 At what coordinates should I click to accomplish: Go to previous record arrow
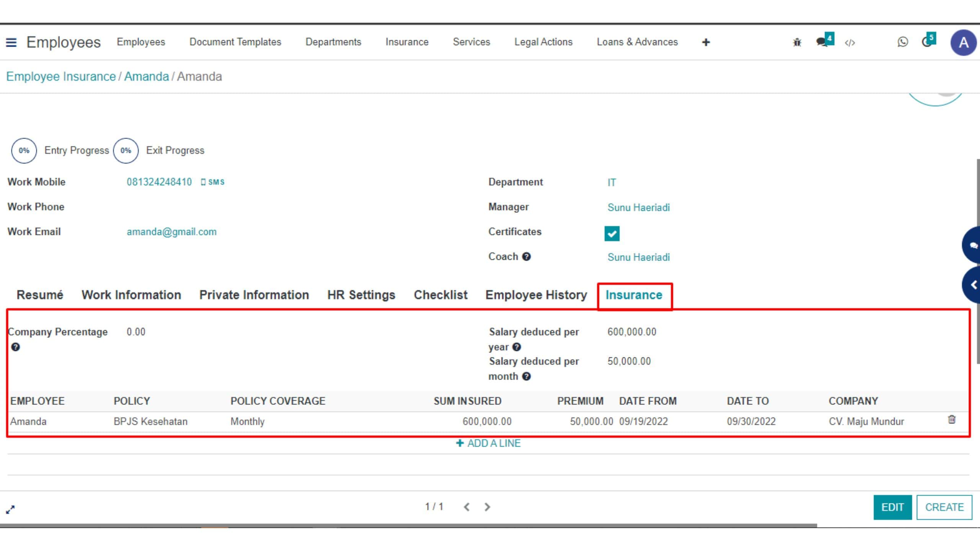(466, 507)
